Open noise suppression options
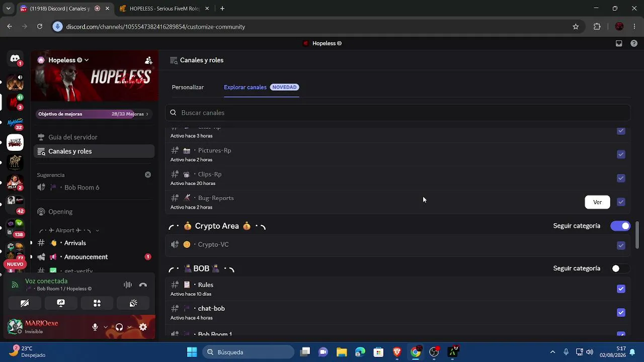 (128, 285)
